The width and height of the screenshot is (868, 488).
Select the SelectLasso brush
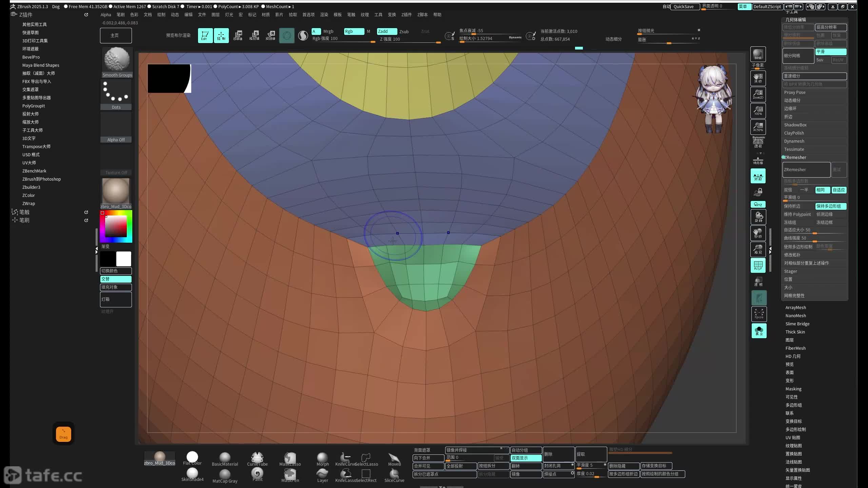(x=366, y=459)
